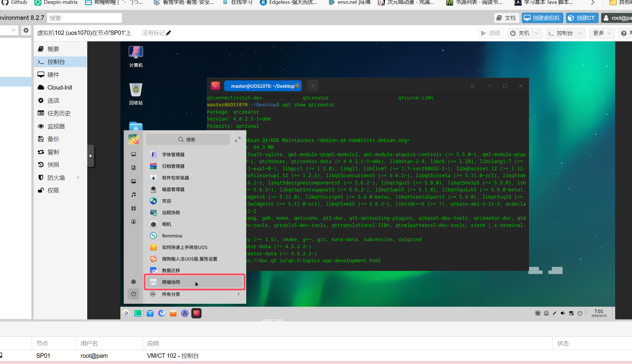Click the launcher 搜索 search box
Screen dimensions: 632x364
point(188,139)
